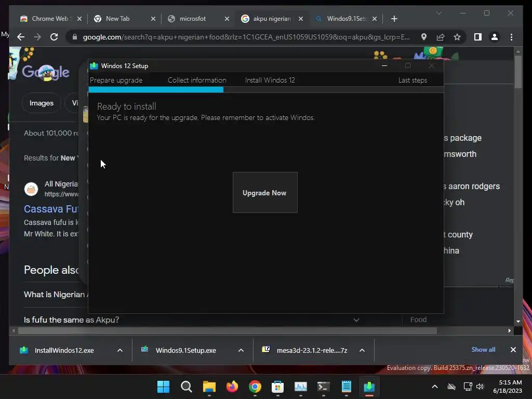Close the New Tab tab
Viewport: 532px width, 399px height.
153,19
